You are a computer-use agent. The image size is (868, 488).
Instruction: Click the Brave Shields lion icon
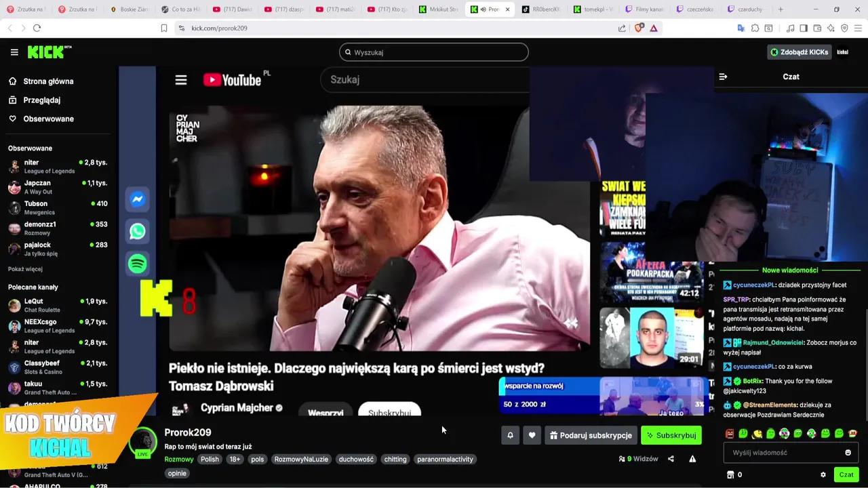638,28
